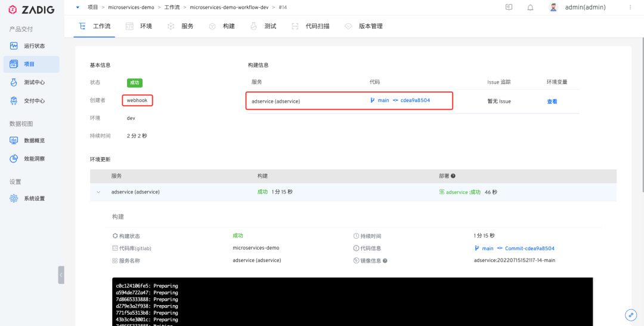Click 查看 environment variables link
This screenshot has height=326, width=644.
[552, 102]
